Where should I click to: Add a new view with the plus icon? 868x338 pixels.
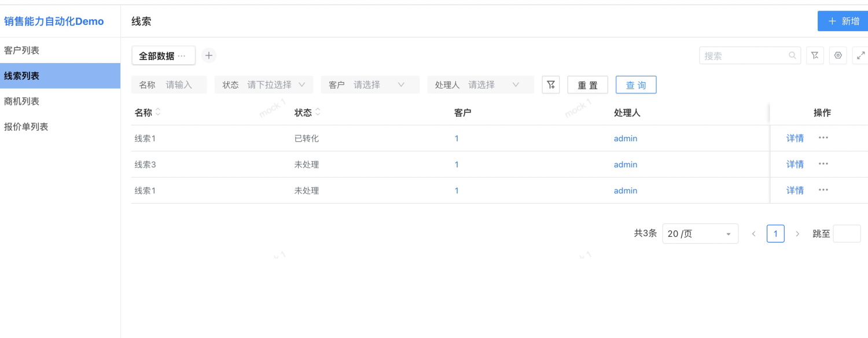(209, 56)
